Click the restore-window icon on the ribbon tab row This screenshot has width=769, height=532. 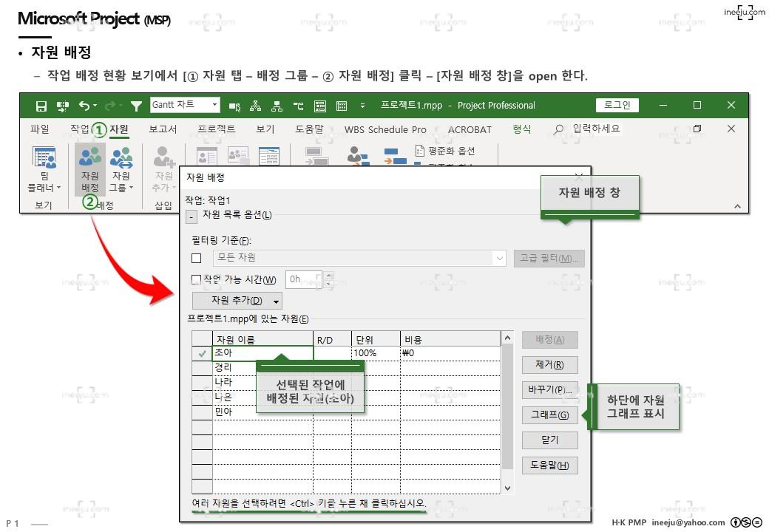(697, 129)
